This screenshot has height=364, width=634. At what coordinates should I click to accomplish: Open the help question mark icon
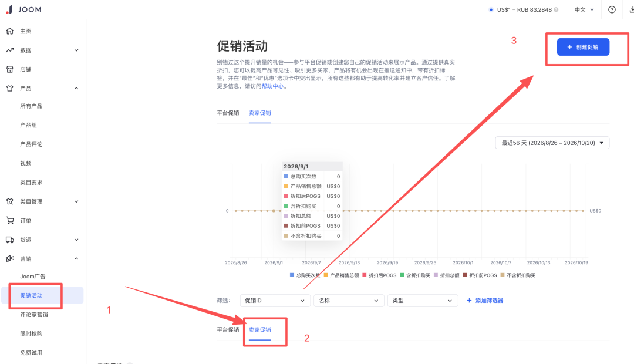tap(612, 9)
